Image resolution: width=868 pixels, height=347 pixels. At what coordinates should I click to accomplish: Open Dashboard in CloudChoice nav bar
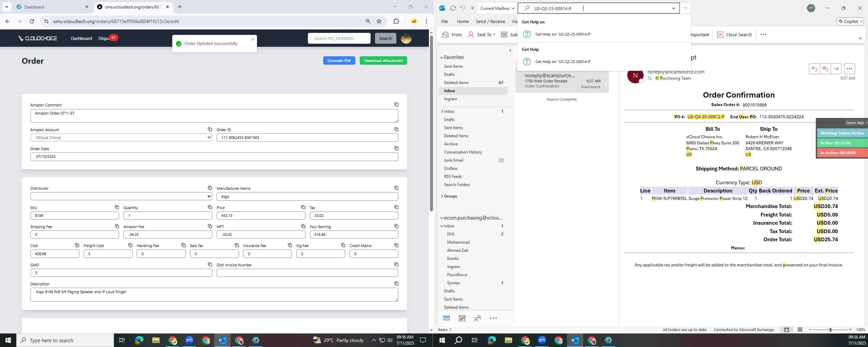[81, 38]
